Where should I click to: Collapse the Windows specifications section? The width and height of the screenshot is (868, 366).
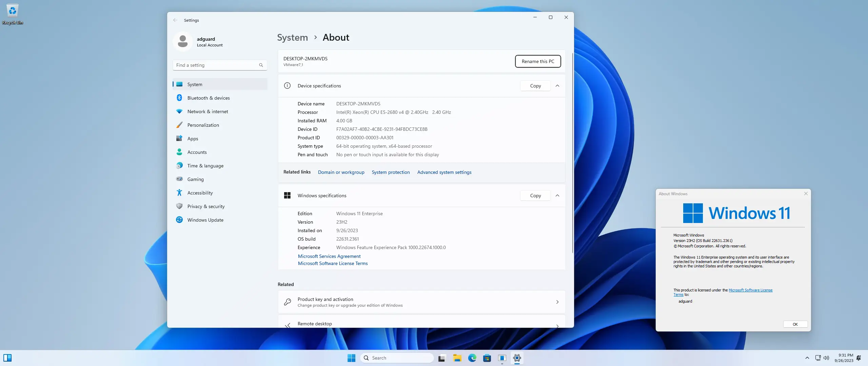point(557,196)
